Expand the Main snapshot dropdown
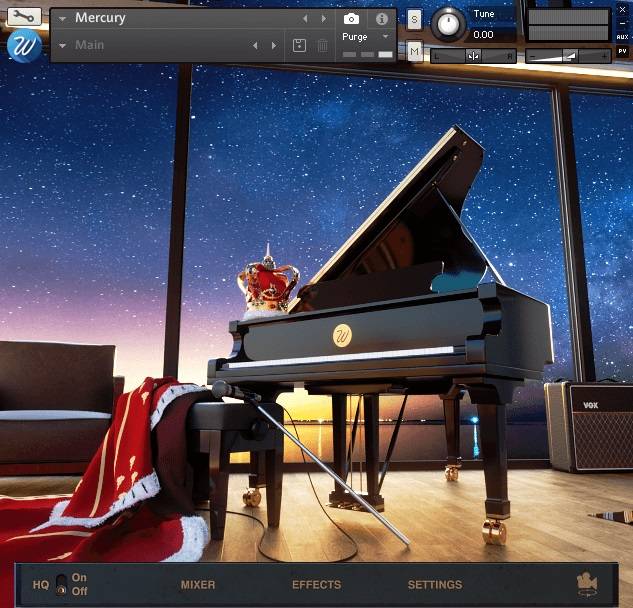633x608 pixels. tap(62, 45)
